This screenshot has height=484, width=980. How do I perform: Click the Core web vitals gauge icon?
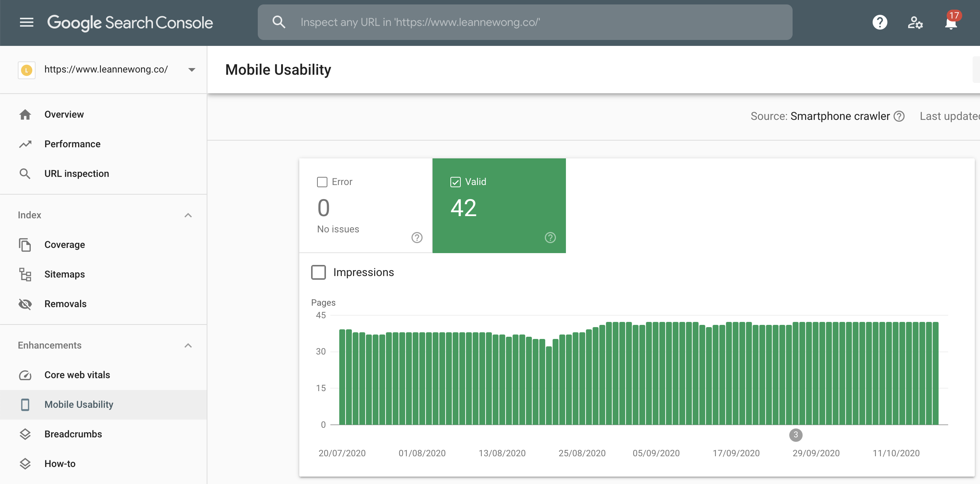(25, 375)
